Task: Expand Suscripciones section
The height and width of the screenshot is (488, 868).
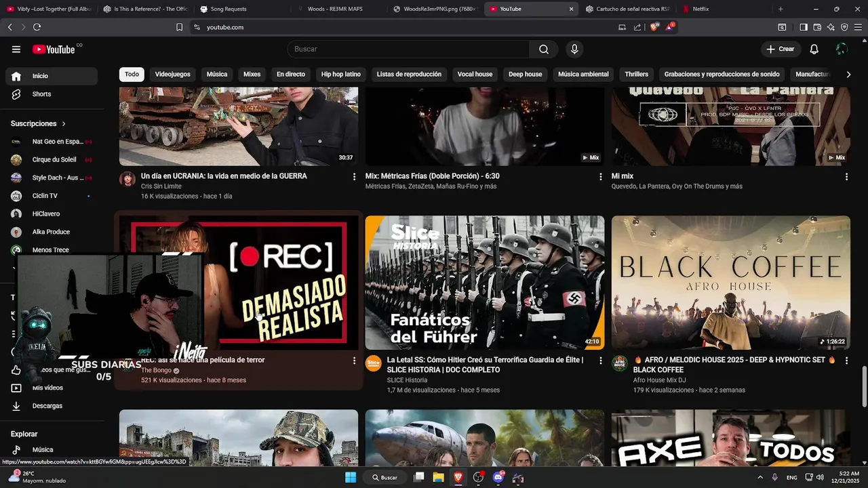Action: click(x=39, y=123)
